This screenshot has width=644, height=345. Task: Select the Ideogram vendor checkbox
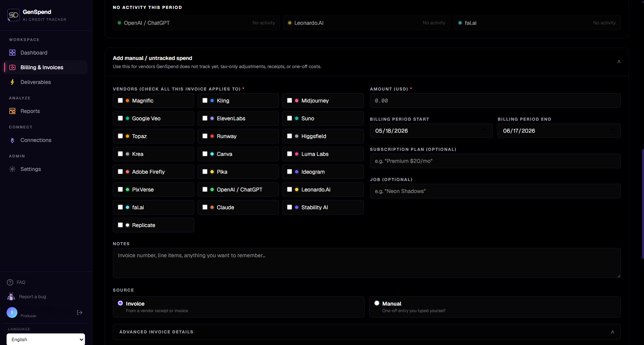pos(289,172)
